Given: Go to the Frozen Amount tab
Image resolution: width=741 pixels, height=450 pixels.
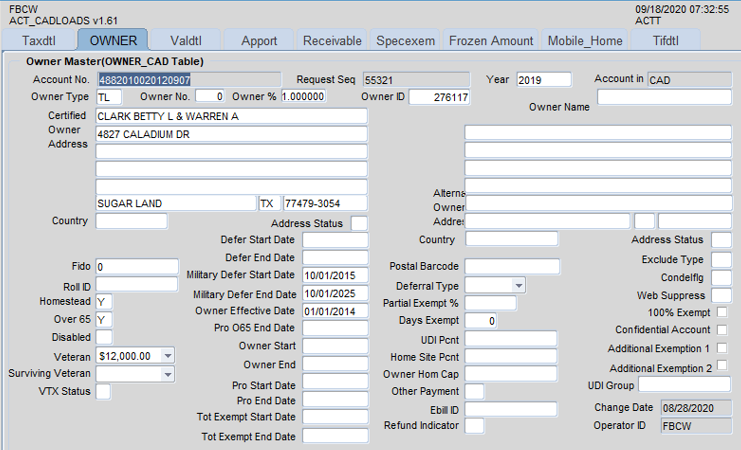Looking at the screenshot, I should [x=490, y=41].
